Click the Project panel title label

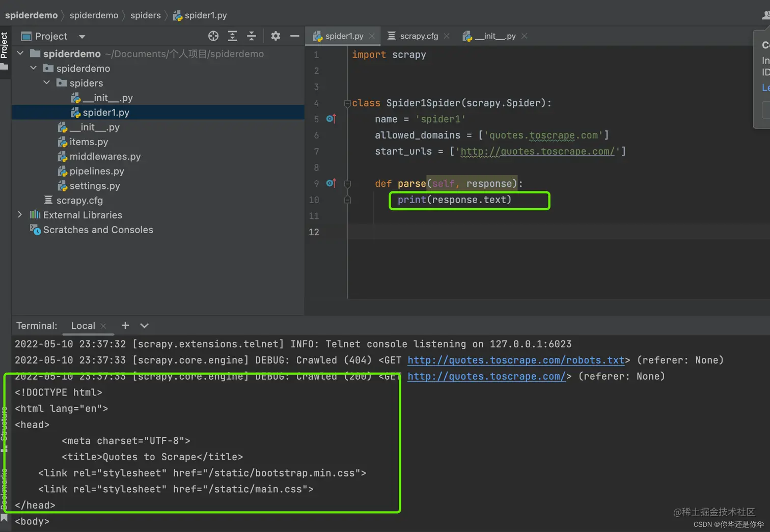coord(51,36)
